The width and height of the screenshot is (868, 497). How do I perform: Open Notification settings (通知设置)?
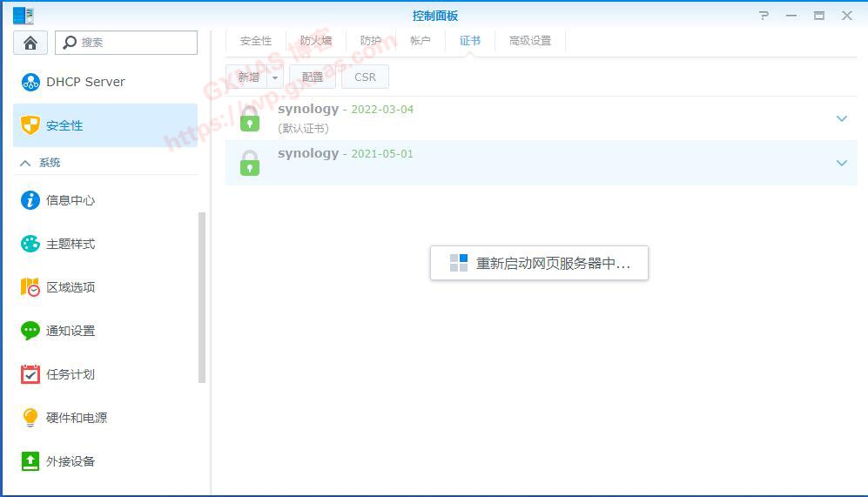pyautogui.click(x=70, y=331)
